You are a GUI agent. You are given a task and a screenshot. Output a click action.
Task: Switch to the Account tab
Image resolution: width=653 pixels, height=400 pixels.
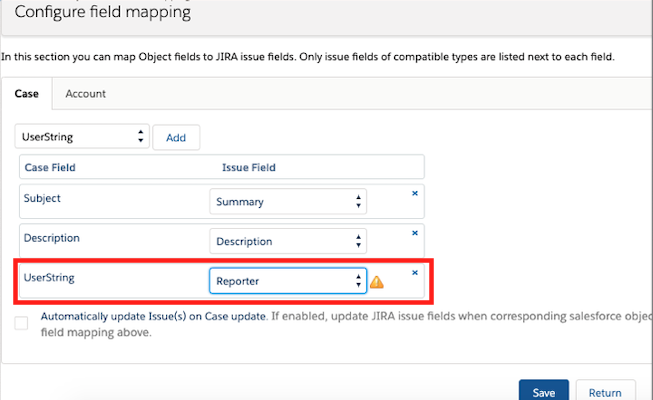86,94
